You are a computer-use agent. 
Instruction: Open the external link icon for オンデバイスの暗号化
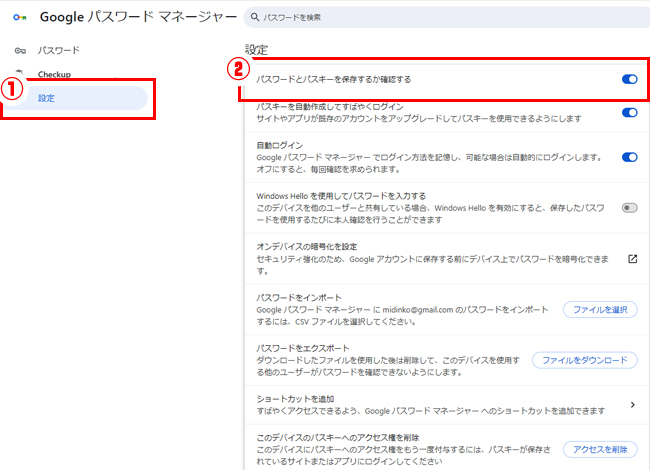tap(632, 258)
